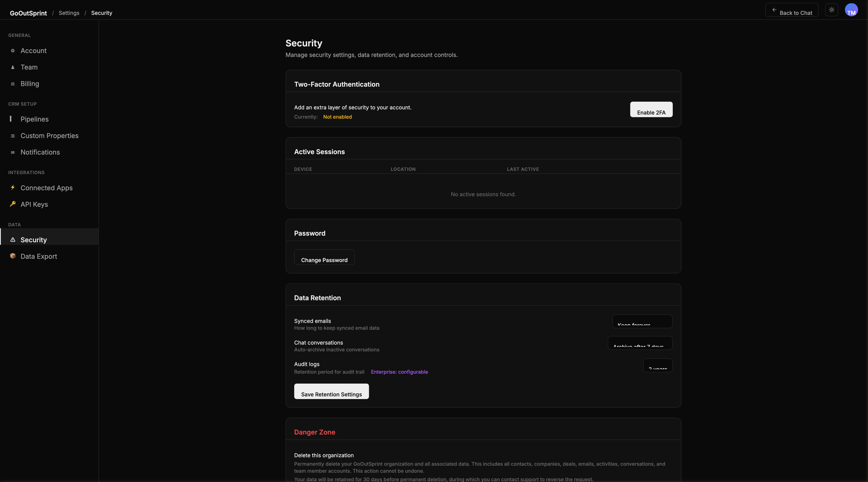868x482 pixels.
Task: Click the box icon beside Data Export
Action: pyautogui.click(x=13, y=256)
